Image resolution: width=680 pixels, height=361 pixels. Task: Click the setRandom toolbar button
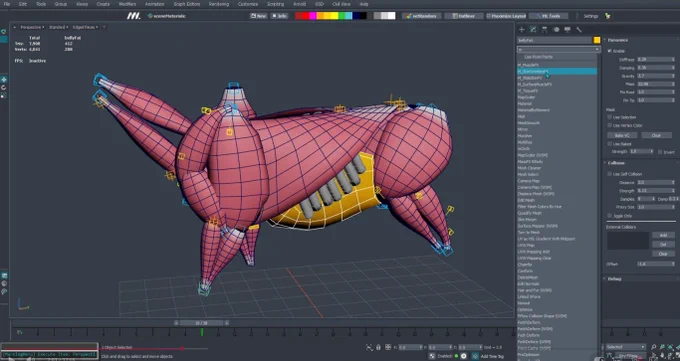(x=422, y=16)
